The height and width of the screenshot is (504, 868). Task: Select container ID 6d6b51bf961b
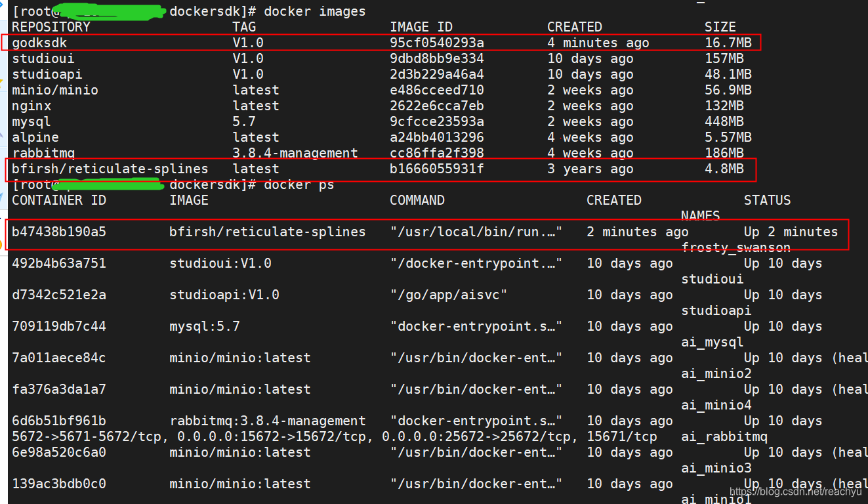pyautogui.click(x=59, y=421)
